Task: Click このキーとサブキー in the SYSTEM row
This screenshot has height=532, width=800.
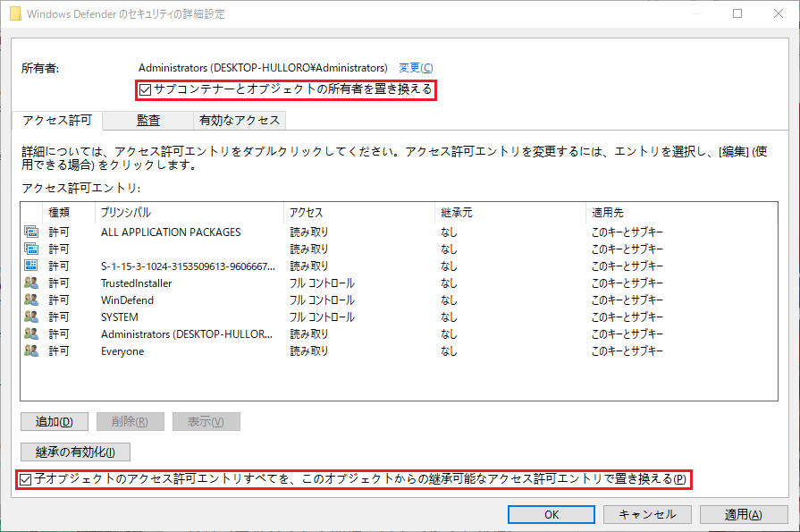Action: [627, 317]
